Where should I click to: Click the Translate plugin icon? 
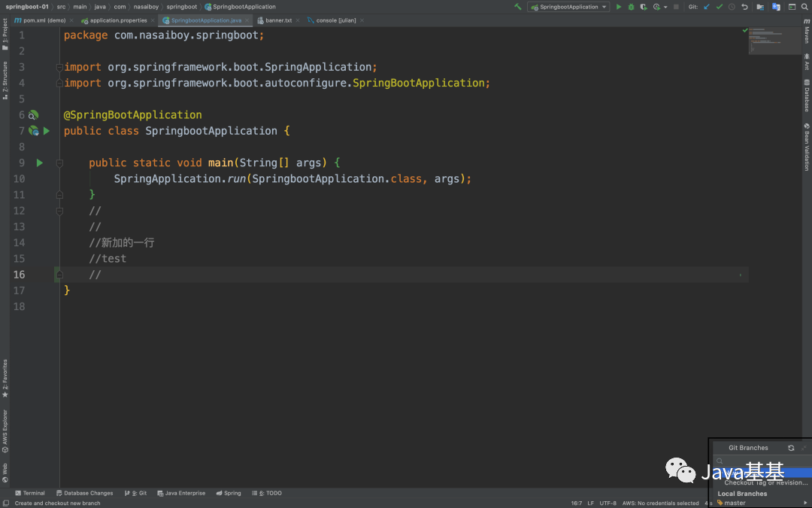coord(776,7)
